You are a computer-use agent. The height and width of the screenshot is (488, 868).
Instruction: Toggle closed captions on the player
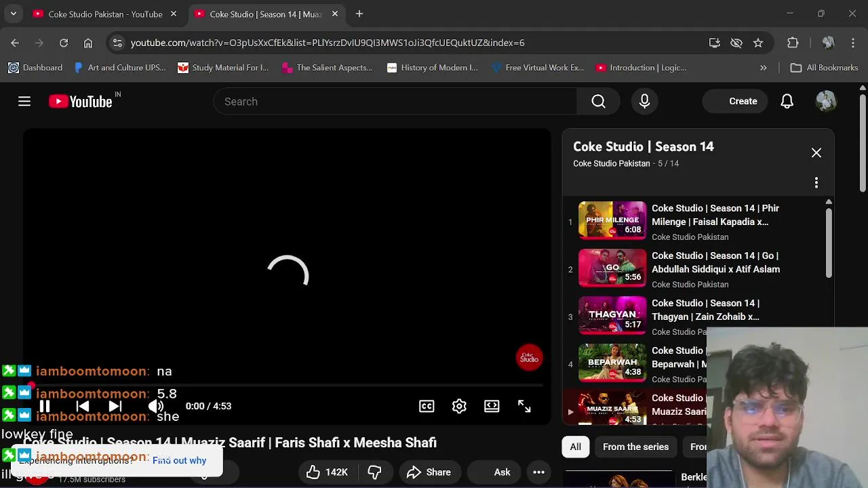coord(427,406)
